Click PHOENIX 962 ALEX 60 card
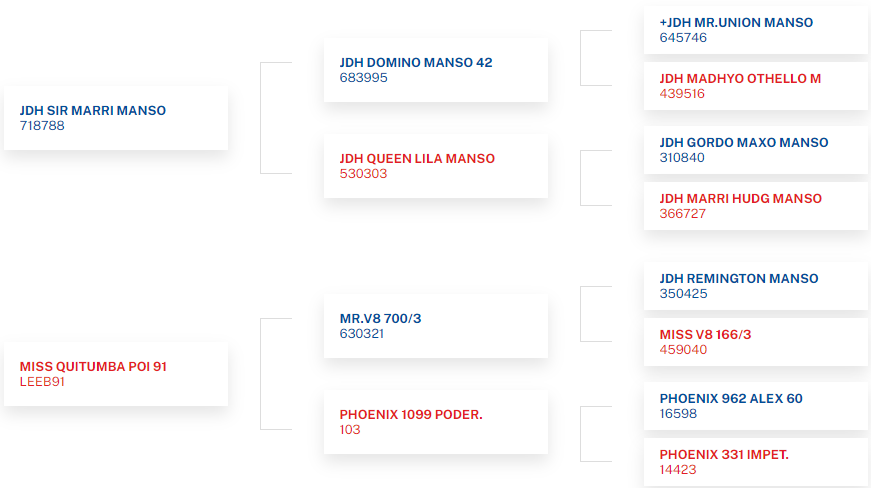 pyautogui.click(x=755, y=406)
